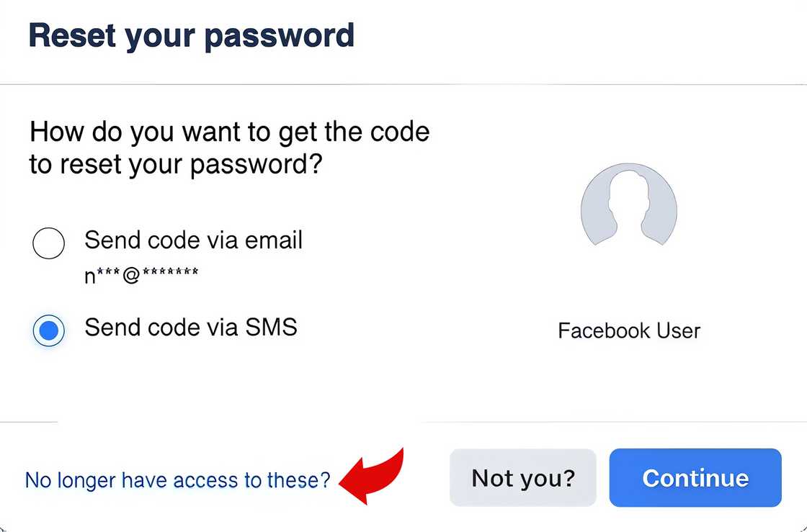Select the Send code via SMS radio button
The image size is (807, 532).
(48, 330)
